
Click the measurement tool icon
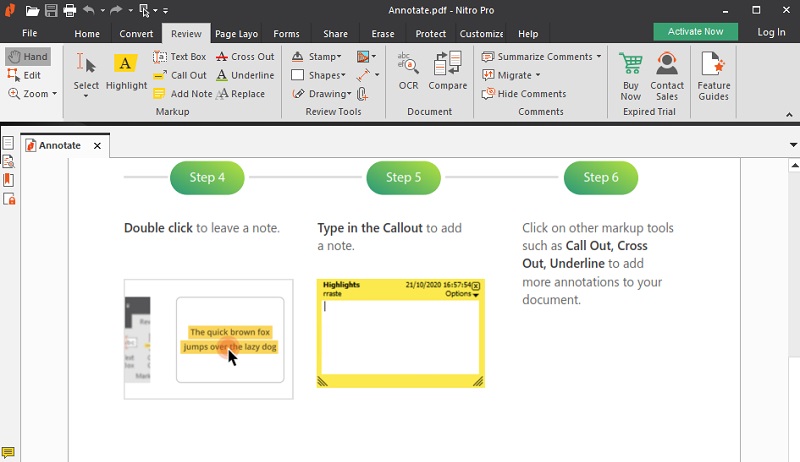(x=363, y=75)
